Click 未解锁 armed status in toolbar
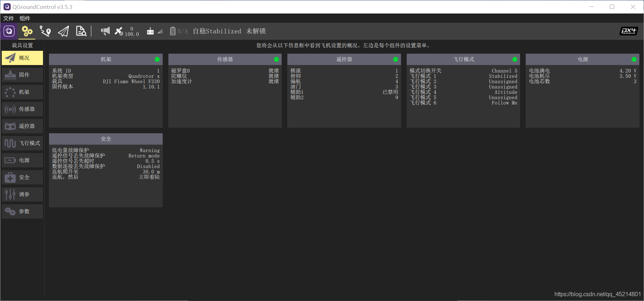The height and width of the screenshot is (301, 644). click(x=256, y=31)
